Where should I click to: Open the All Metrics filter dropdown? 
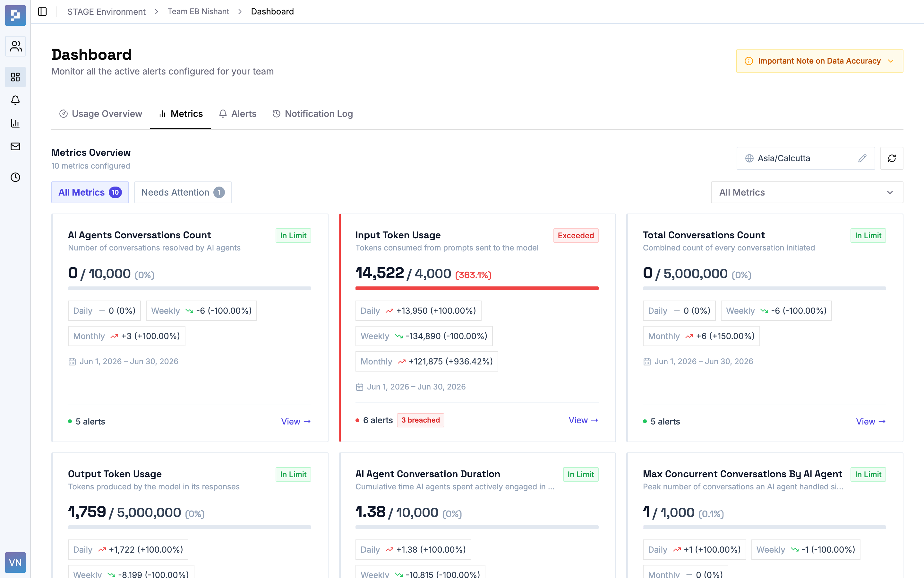click(807, 192)
